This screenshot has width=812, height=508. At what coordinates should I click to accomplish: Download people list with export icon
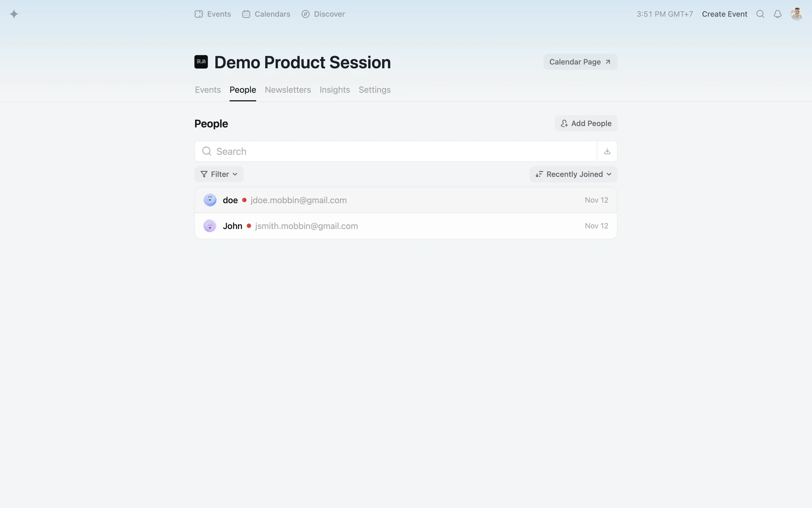pos(607,151)
